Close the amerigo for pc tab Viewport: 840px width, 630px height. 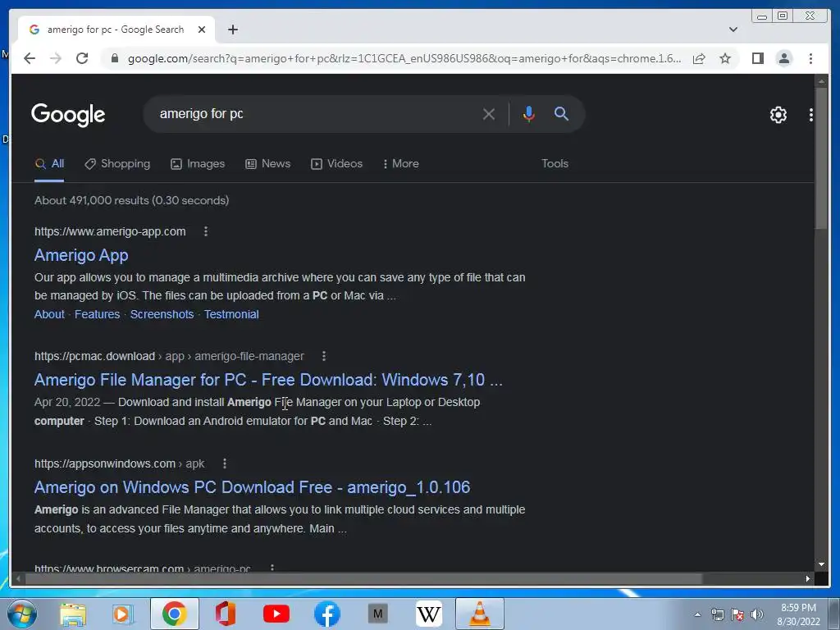click(x=202, y=30)
